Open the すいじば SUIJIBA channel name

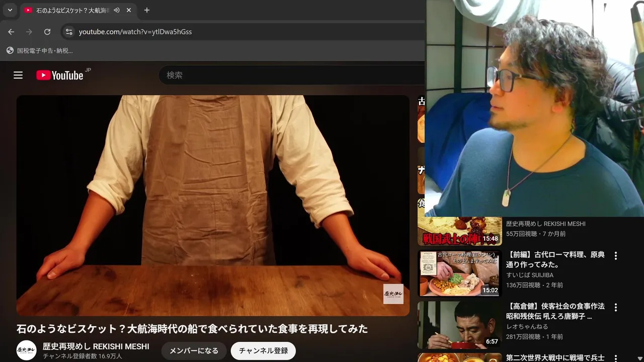530,275
